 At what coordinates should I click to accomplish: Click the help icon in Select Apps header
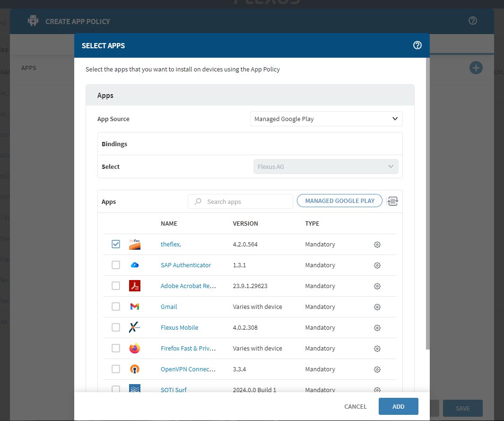coord(417,45)
